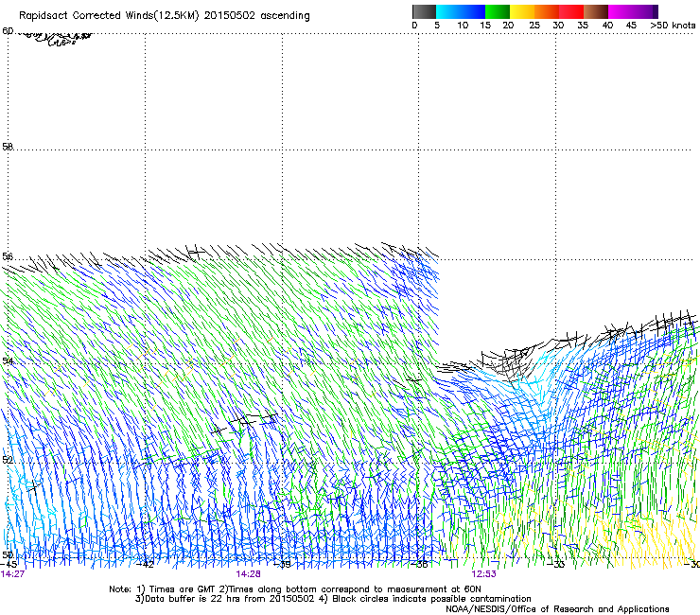The image size is (700, 615).
Task: Click the green 15-20 knots legend segment
Action: (498, 11)
